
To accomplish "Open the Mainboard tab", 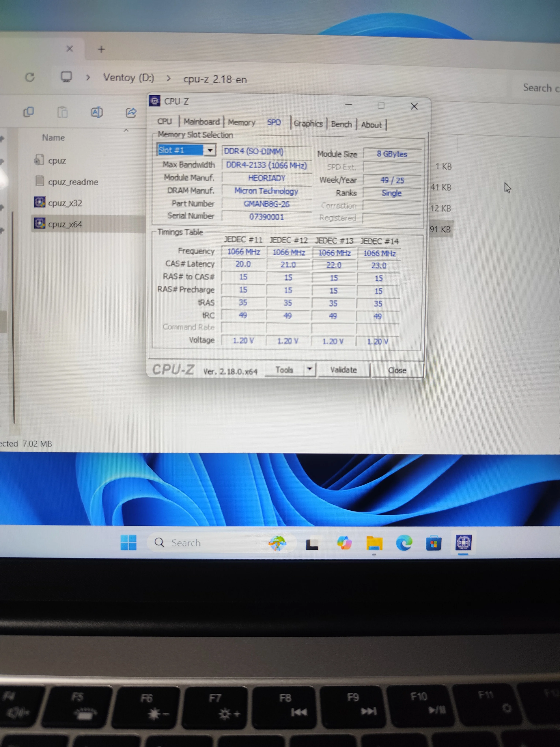I will (201, 122).
